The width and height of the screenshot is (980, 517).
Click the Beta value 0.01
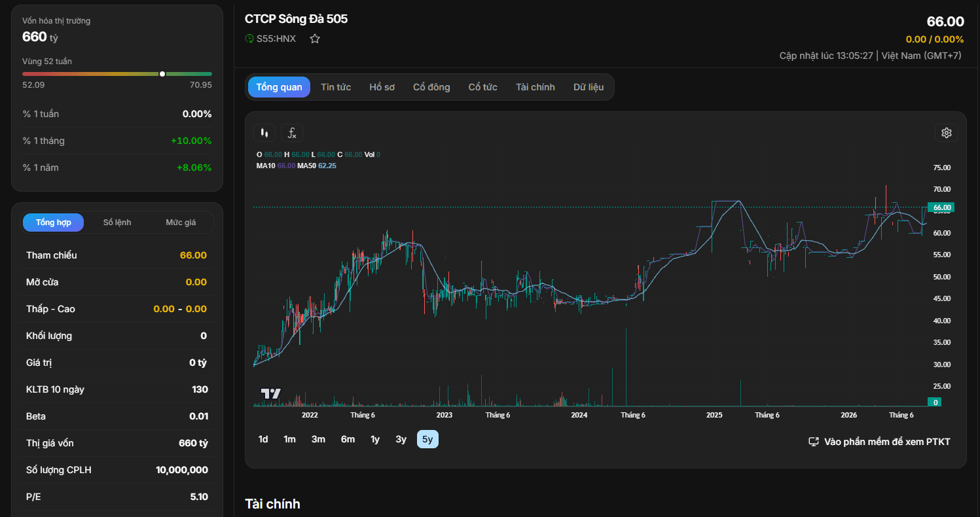click(198, 416)
